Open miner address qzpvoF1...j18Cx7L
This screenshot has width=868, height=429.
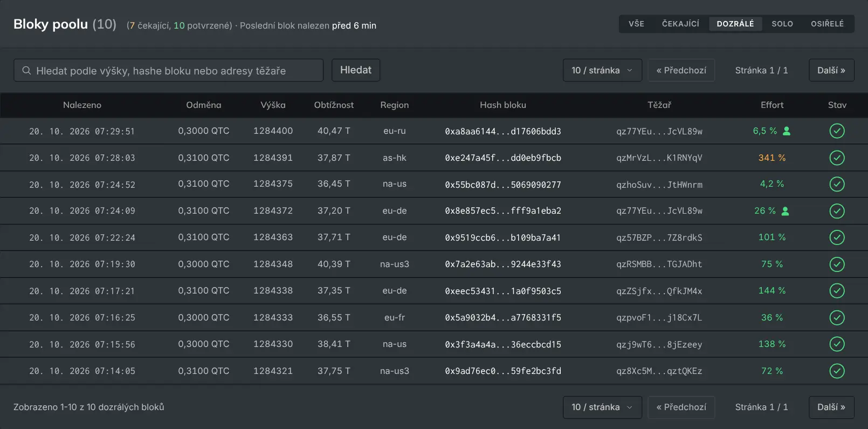pos(659,318)
